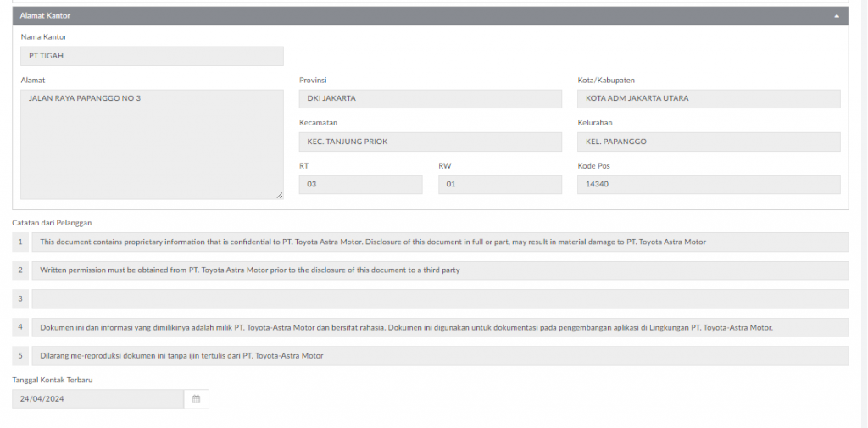Click the Catatan dari Pelanggan label
This screenshot has height=428, width=868.
pyautogui.click(x=52, y=223)
